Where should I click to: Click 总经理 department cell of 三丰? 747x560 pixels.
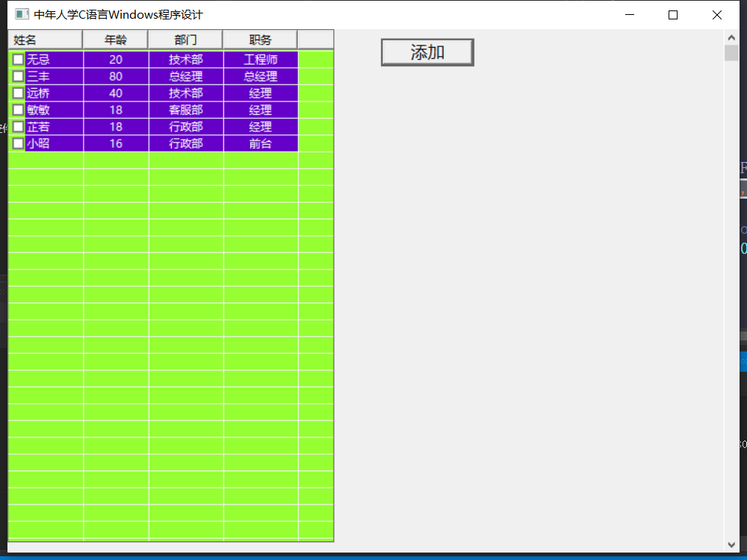click(186, 76)
